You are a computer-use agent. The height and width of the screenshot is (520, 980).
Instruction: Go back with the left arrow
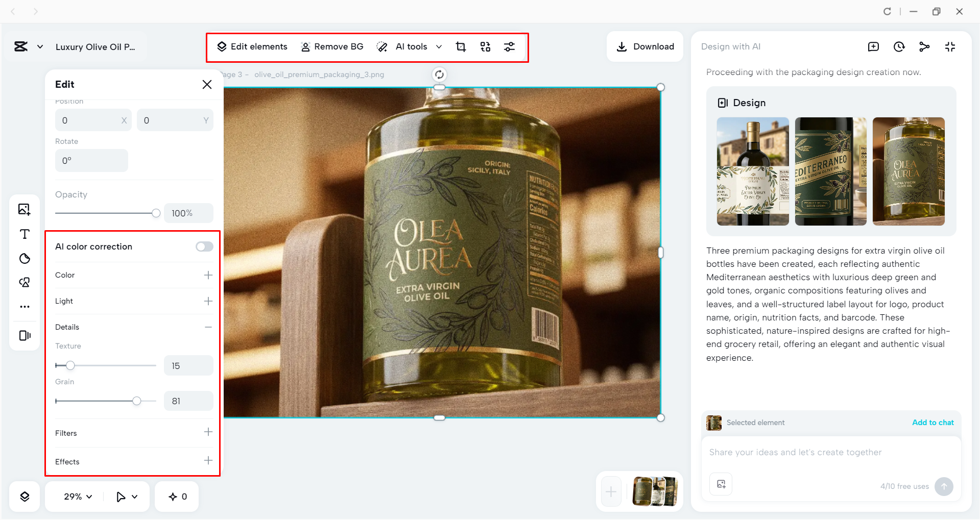(13, 11)
